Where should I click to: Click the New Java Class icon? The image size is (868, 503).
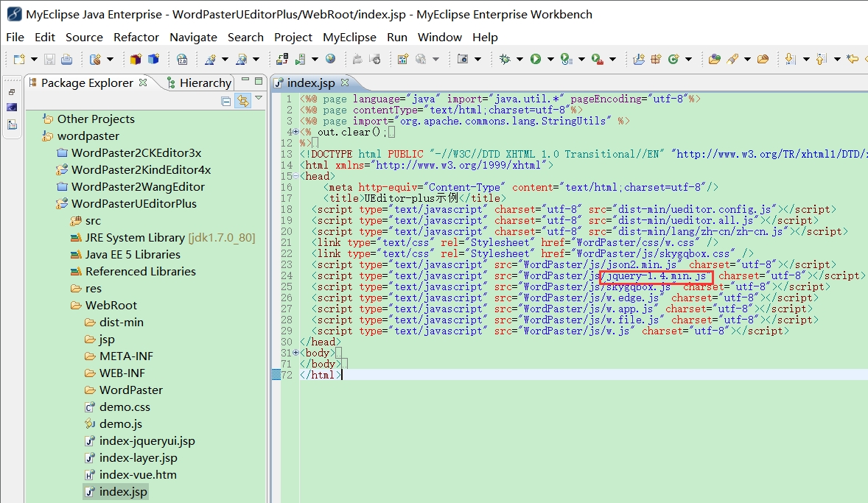pyautogui.click(x=673, y=59)
